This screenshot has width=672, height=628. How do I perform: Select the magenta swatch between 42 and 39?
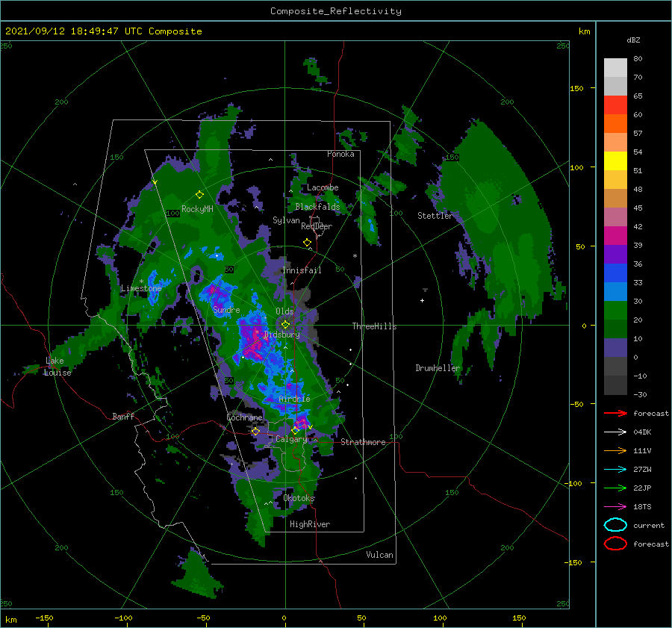pos(615,236)
